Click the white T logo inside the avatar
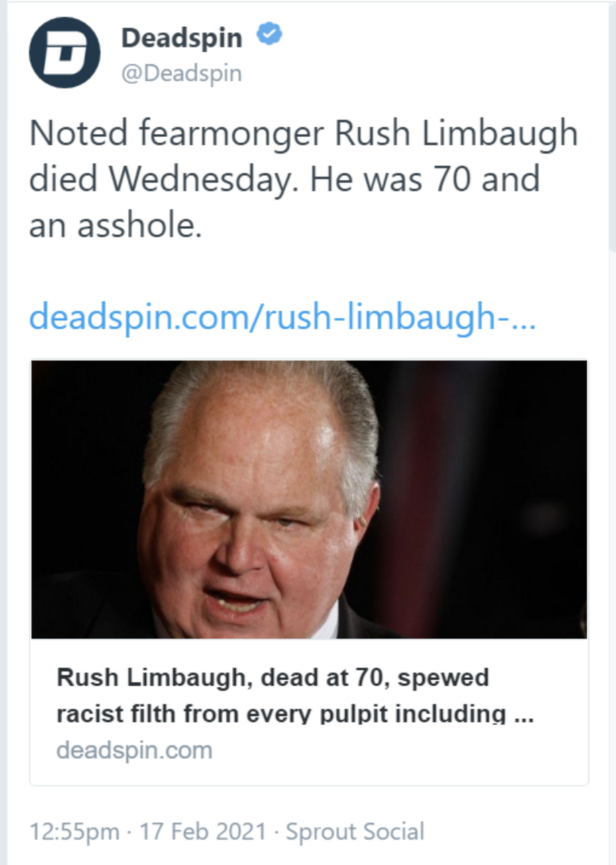The image size is (616, 865). [64, 53]
